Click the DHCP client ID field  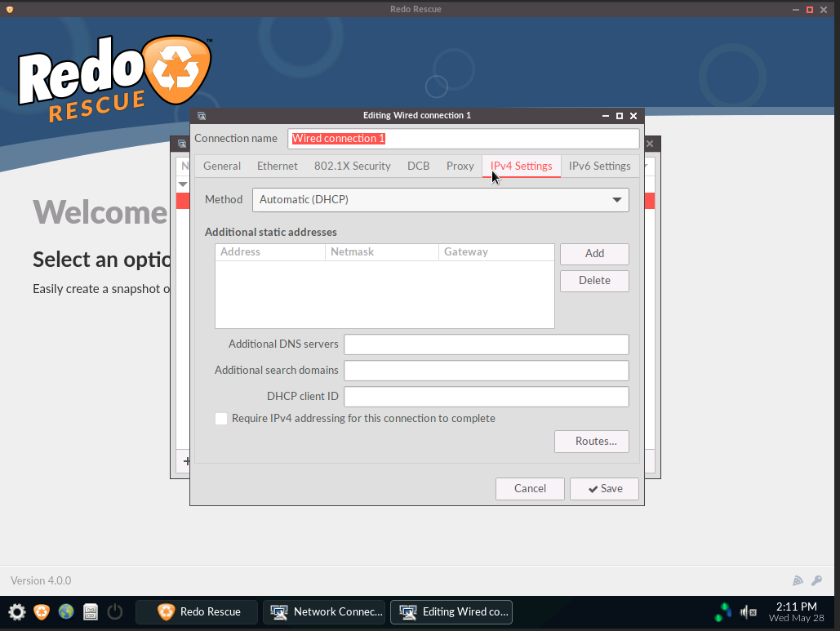487,397
